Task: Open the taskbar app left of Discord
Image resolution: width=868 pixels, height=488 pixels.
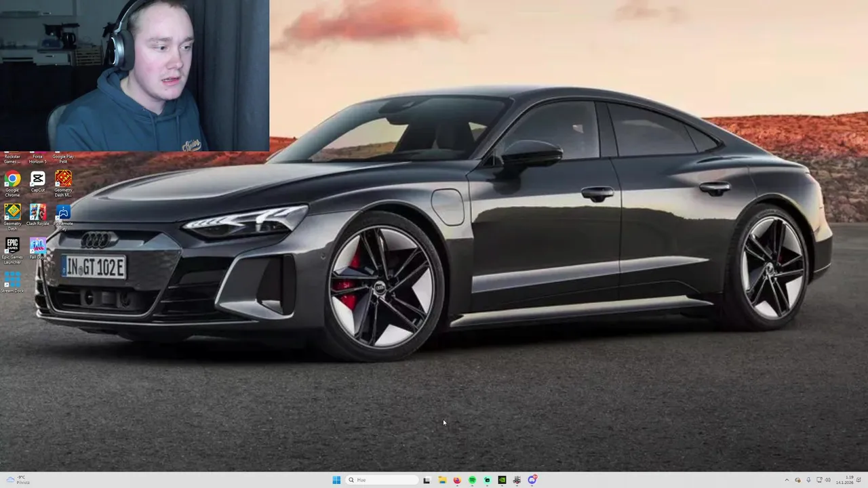Action: pos(517,480)
